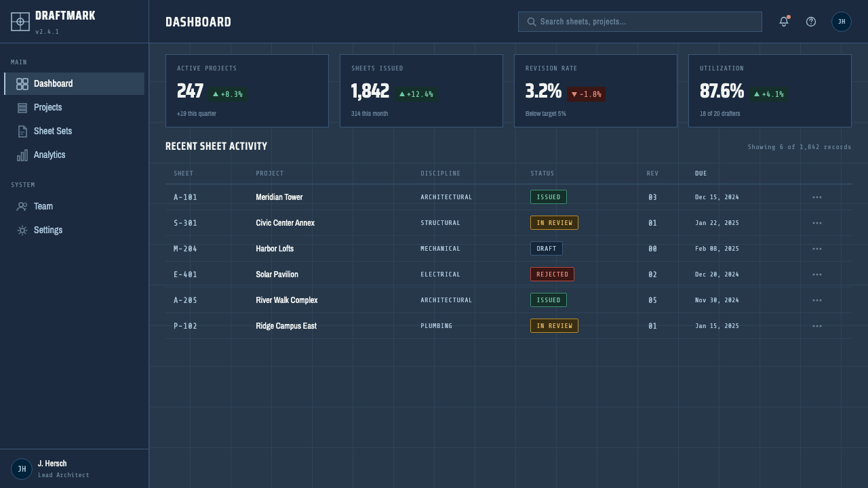
Task: Click the Sheet Sets document icon
Action: [22, 131]
